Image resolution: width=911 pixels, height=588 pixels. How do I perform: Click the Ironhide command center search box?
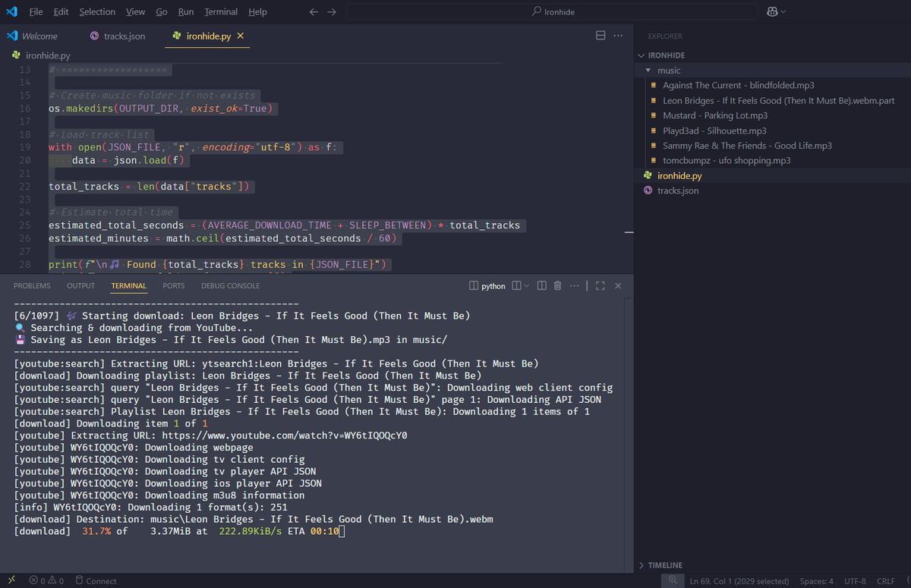click(x=552, y=11)
